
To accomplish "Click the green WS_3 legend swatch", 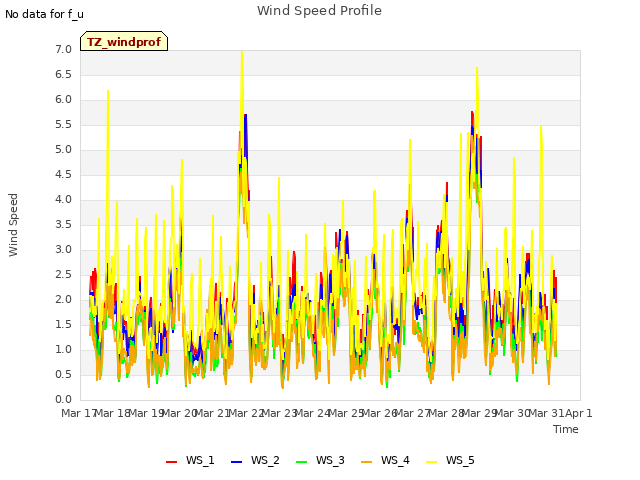I will 302,461.
